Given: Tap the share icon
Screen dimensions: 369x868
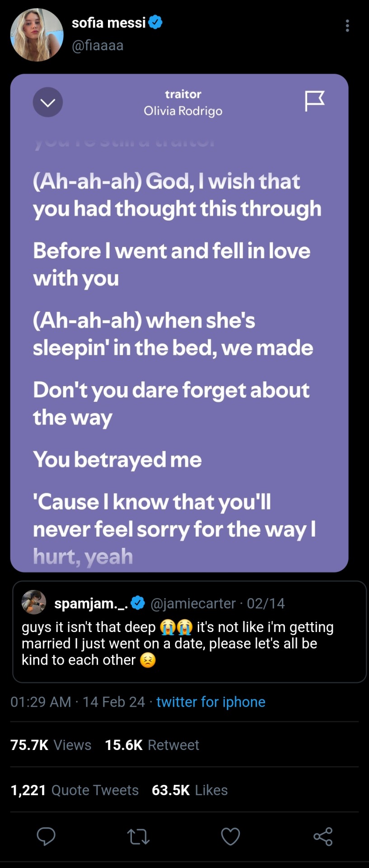Looking at the screenshot, I should coord(323,837).
